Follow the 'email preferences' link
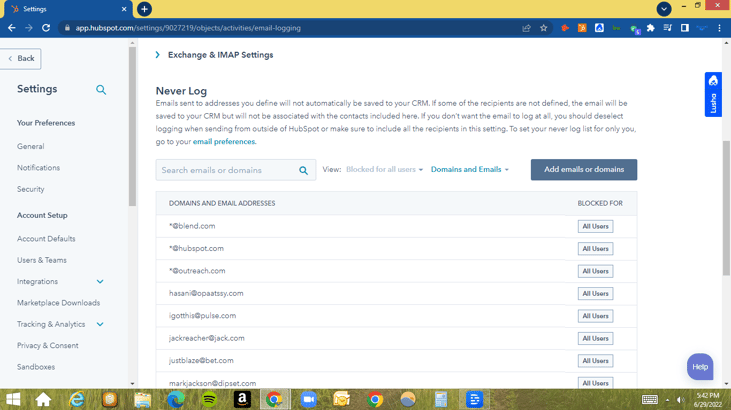 tap(224, 142)
